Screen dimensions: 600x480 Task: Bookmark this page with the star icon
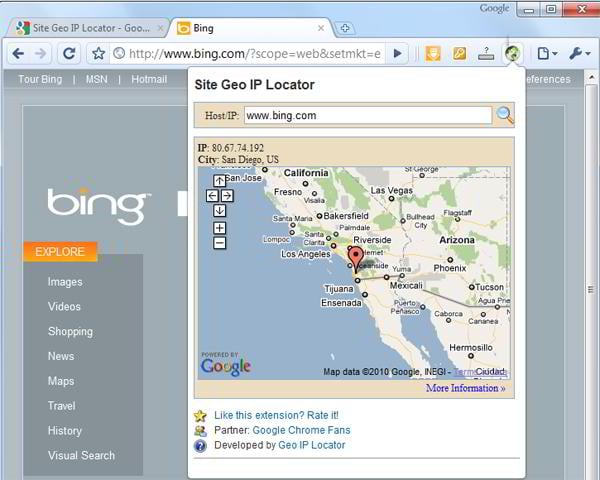(x=98, y=53)
